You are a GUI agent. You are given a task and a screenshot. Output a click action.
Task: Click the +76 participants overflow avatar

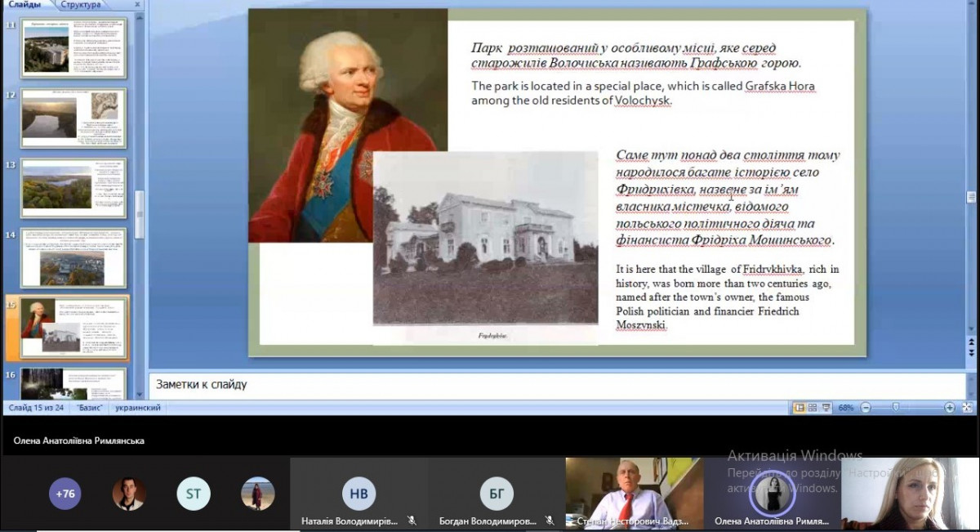point(65,494)
